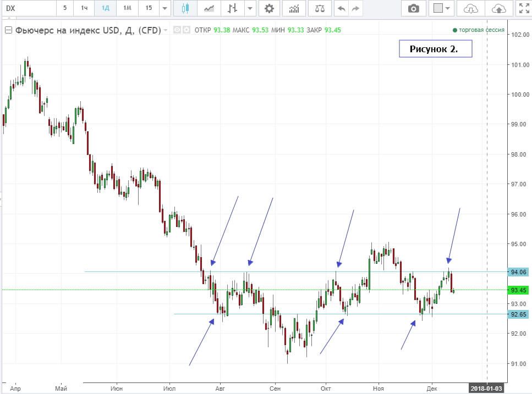Select the 1M timeframe
The image size is (532, 394).
coord(127,9)
